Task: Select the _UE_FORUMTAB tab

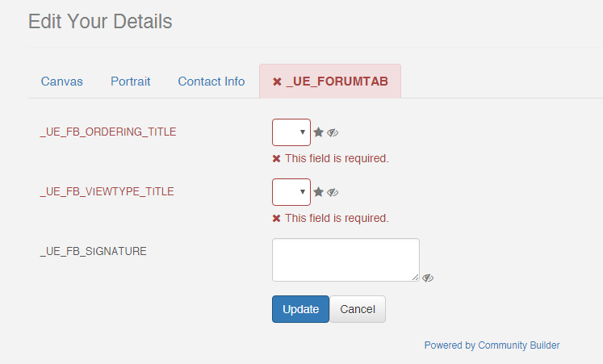Action: [330, 82]
